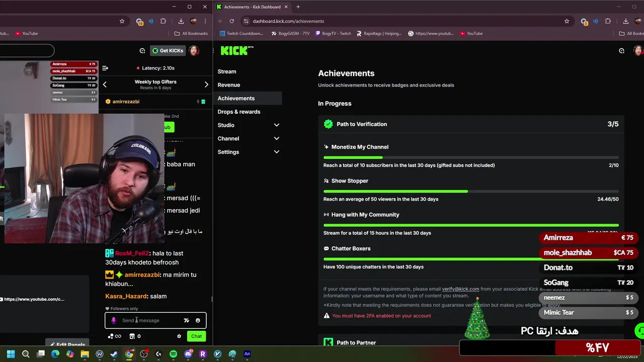The image size is (644, 362).
Task: Click Path to Partner card header
Action: pyautogui.click(x=471, y=342)
